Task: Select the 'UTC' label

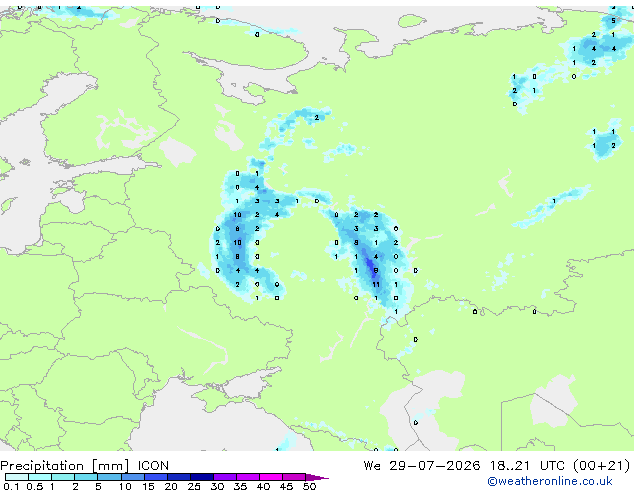Action: click(552, 466)
